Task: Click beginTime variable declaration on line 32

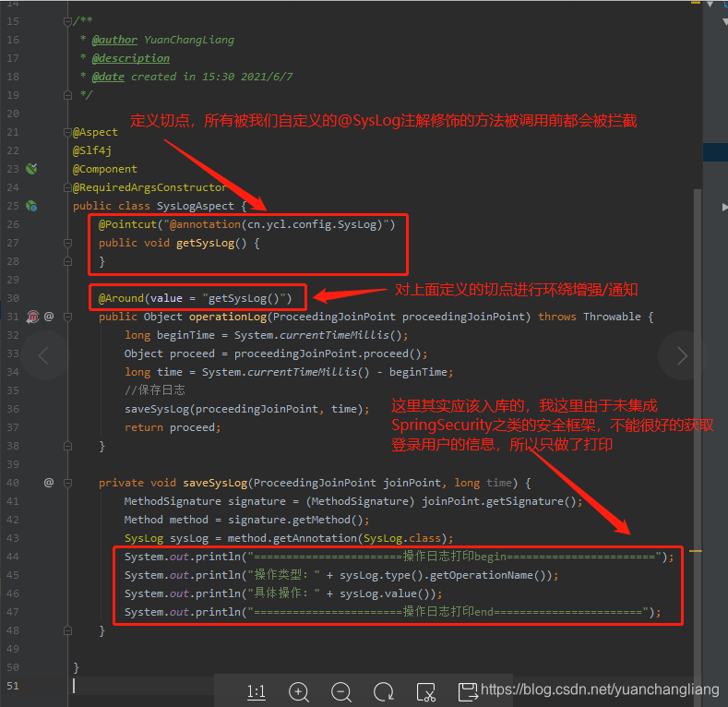Action: pyautogui.click(x=185, y=335)
